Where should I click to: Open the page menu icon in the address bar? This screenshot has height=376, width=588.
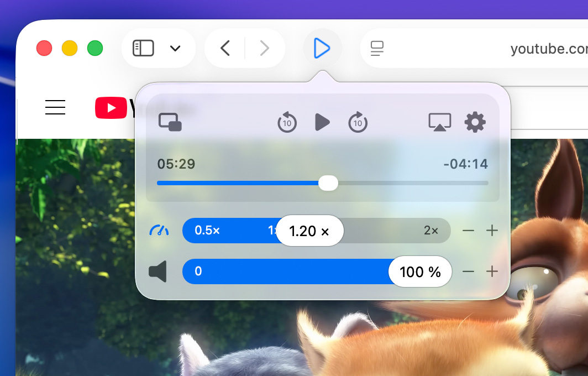click(377, 49)
